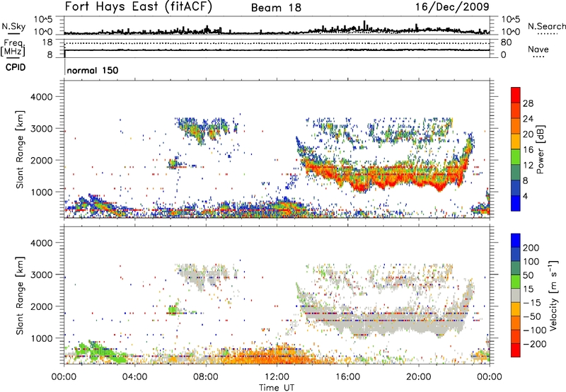Click the '04:00' time tick label
This screenshot has height=392, width=566.
click(x=134, y=376)
